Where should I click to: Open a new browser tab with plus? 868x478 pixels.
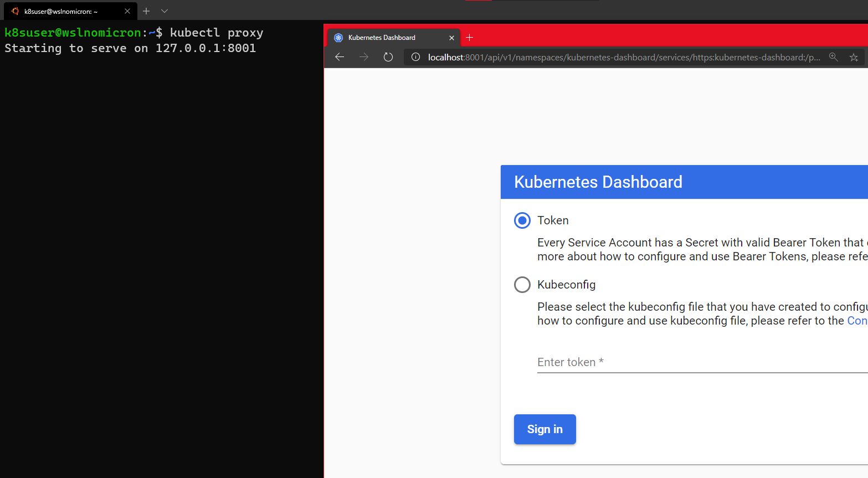469,38
